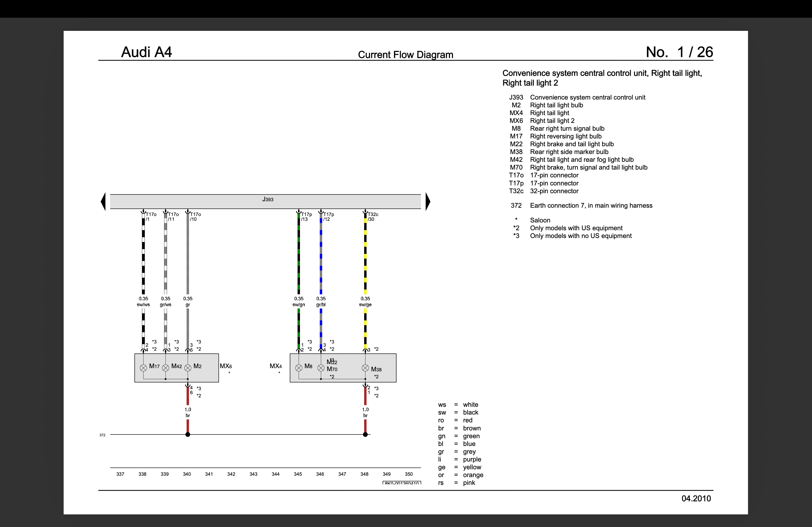The image size is (812, 527).
Task: Click the "MX6" label beside the left light box
Action: click(x=226, y=366)
